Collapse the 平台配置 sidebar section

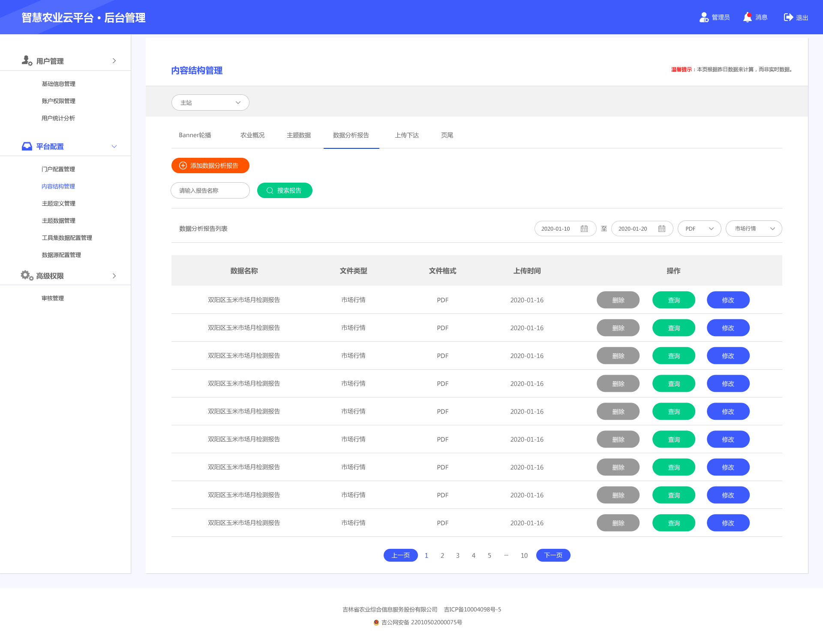(x=114, y=147)
